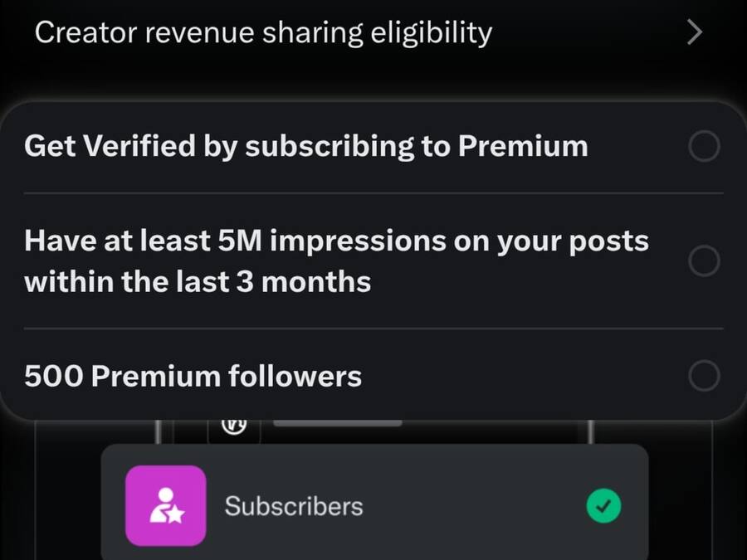Tap the Have at least 5M impressions text
747x560 pixels.
click(336, 241)
